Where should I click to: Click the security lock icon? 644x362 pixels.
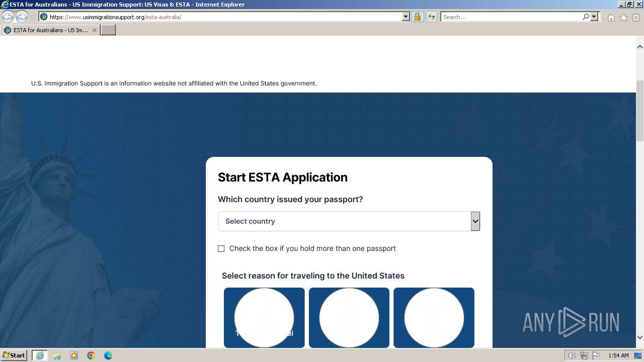click(x=417, y=17)
